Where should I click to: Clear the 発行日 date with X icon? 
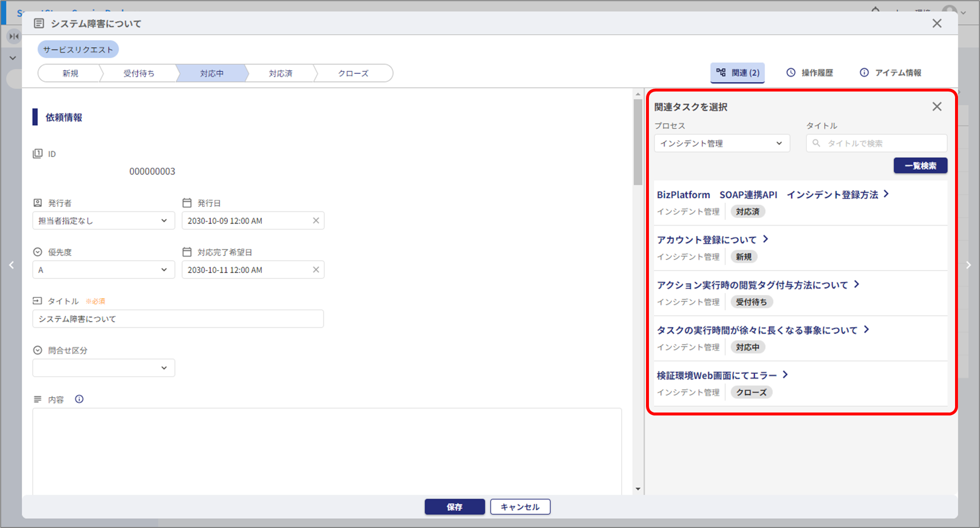316,221
